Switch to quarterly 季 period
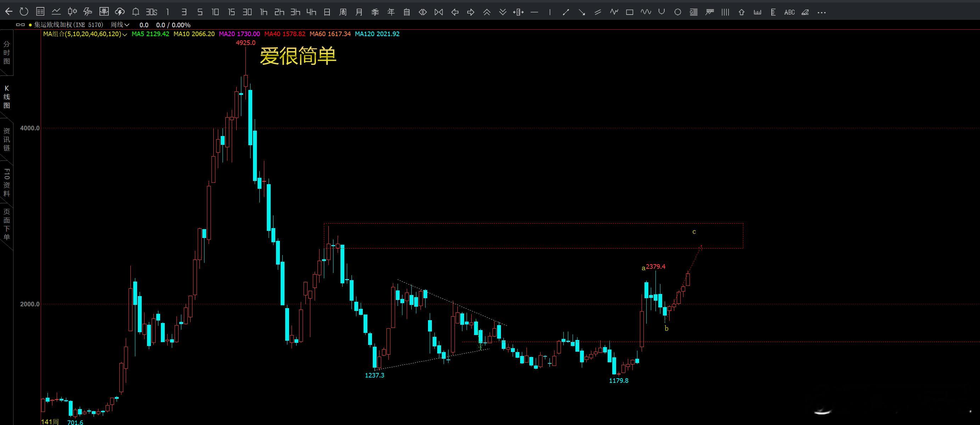 [x=375, y=12]
